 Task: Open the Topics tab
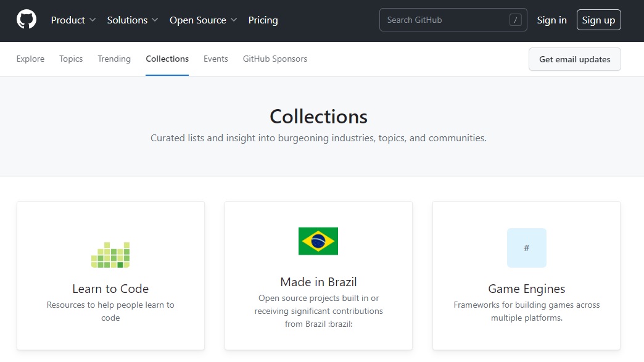click(71, 59)
